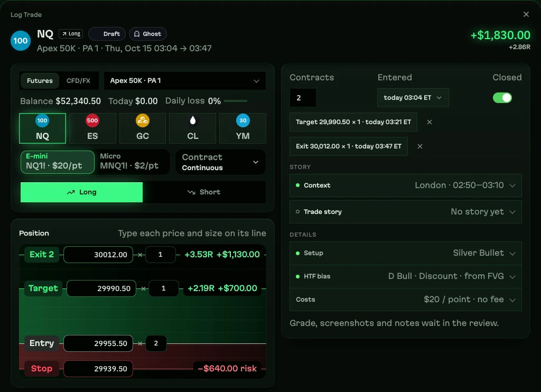
Task: Remove the Exit 30,012.00 fill chip
Action: (420, 146)
